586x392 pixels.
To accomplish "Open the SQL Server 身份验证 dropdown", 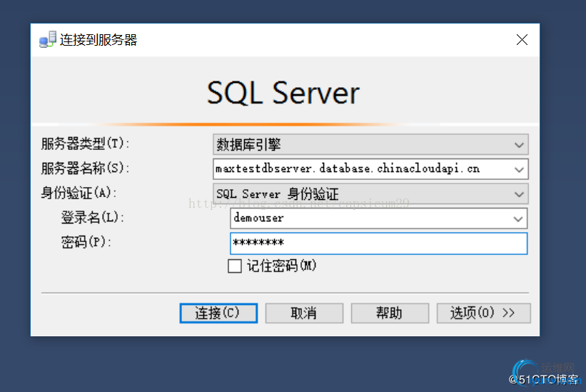I will point(370,194).
